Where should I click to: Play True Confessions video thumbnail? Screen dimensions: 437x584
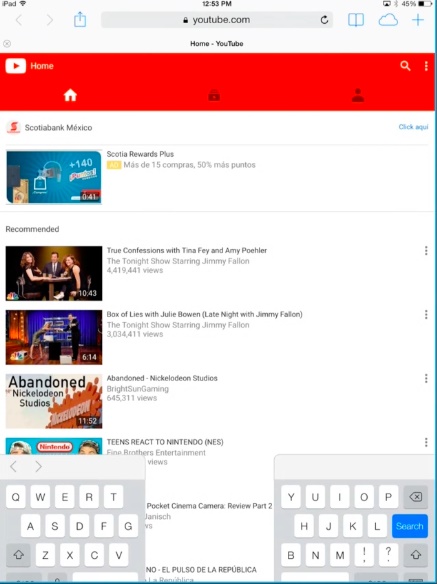click(54, 273)
